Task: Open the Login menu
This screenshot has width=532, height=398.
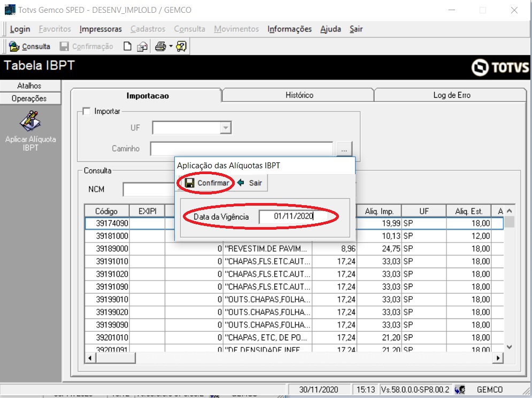Action: point(20,29)
